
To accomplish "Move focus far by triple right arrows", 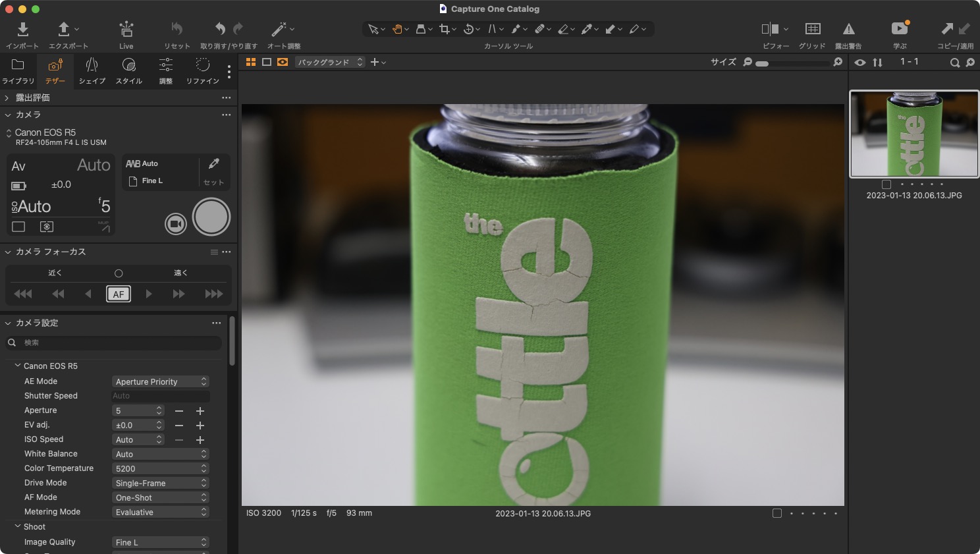I will click(214, 294).
